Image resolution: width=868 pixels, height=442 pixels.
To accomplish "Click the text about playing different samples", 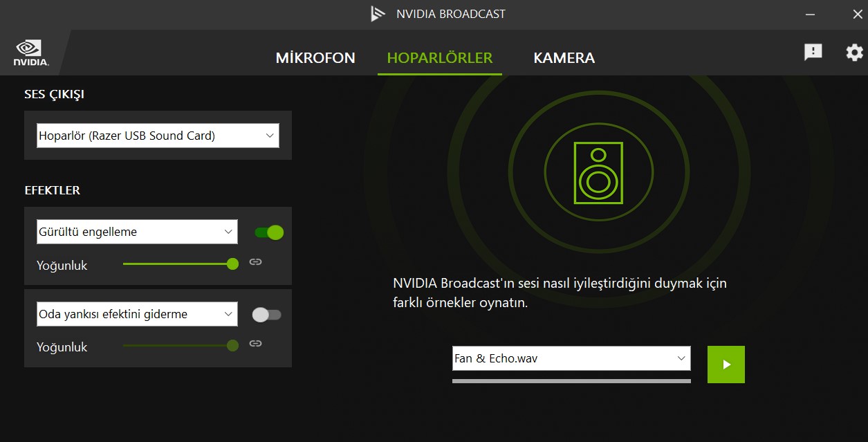I will click(560, 293).
